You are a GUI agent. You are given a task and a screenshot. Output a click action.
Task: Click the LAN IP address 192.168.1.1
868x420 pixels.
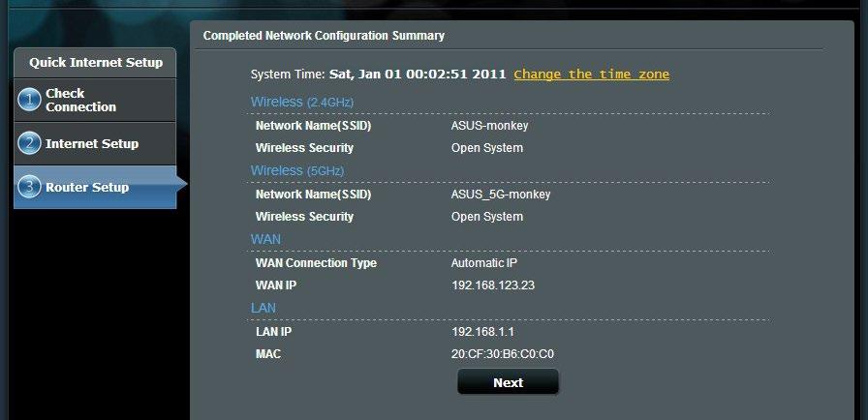click(482, 332)
